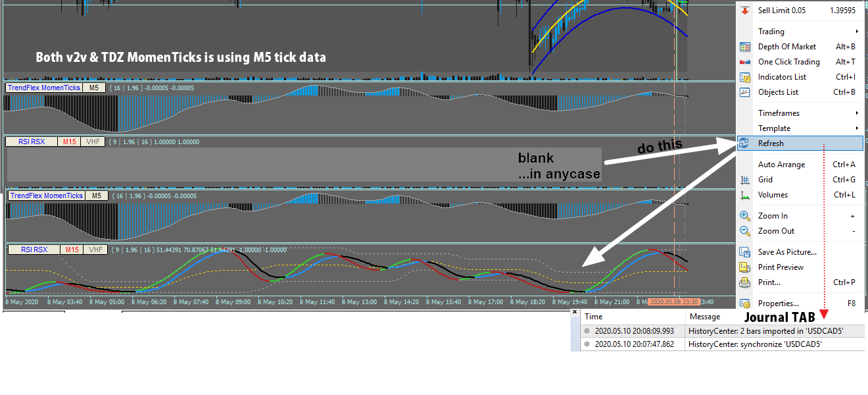Expand the Timeframes submenu

click(x=799, y=113)
